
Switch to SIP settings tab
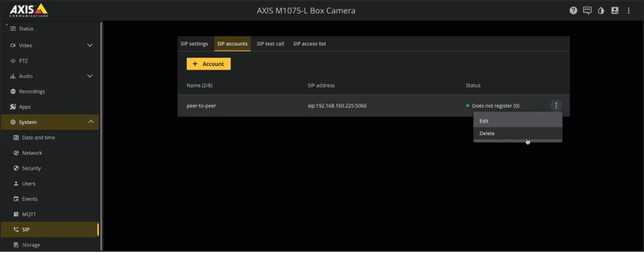click(x=194, y=44)
